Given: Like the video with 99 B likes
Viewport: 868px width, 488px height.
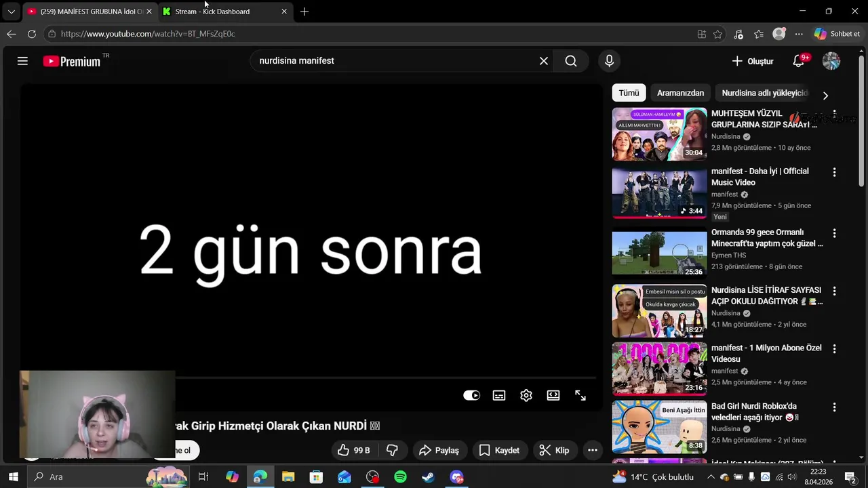Looking at the screenshot, I should [354, 450].
